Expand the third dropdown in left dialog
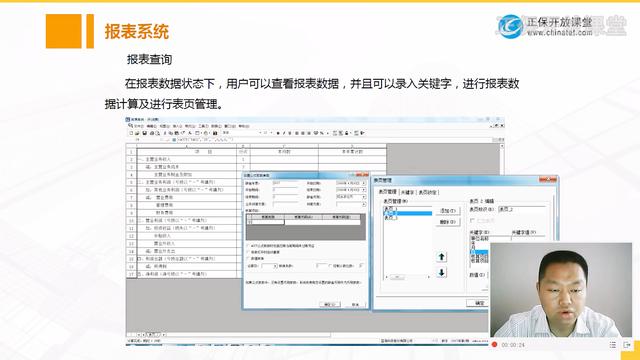Viewport: 640px width, 360px height. (364, 197)
